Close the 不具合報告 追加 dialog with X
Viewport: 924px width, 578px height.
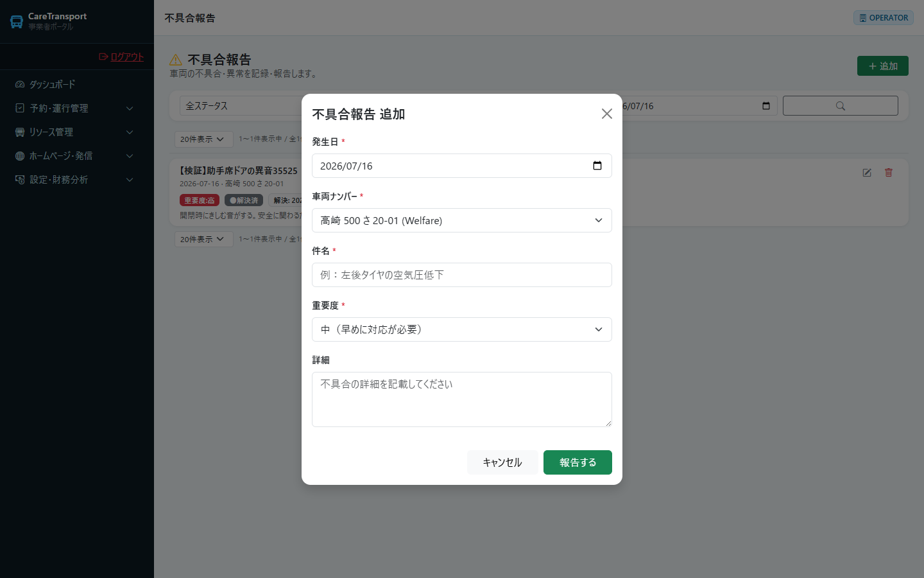[x=606, y=114]
